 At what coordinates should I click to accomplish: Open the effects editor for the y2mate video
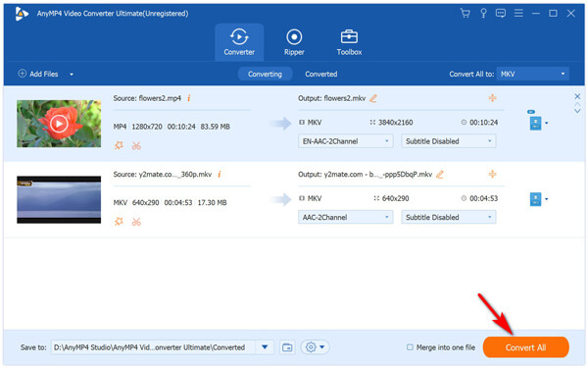point(119,222)
